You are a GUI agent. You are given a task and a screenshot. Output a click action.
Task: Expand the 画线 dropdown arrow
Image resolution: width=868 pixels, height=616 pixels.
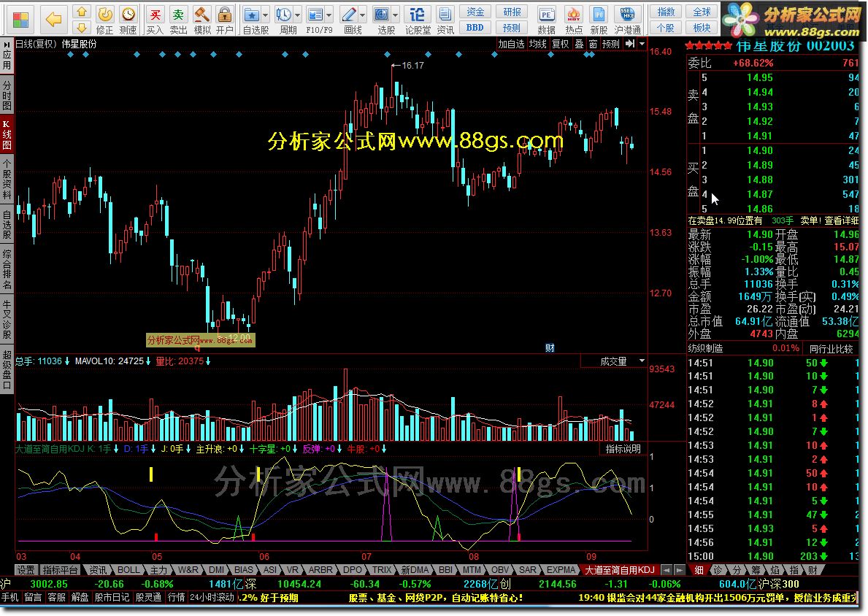[362, 15]
